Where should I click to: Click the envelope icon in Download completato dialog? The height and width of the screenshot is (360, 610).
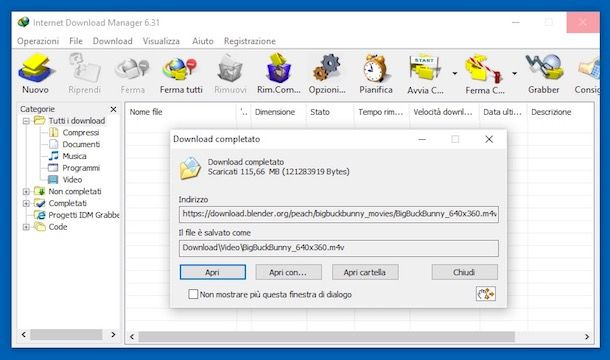pos(190,168)
